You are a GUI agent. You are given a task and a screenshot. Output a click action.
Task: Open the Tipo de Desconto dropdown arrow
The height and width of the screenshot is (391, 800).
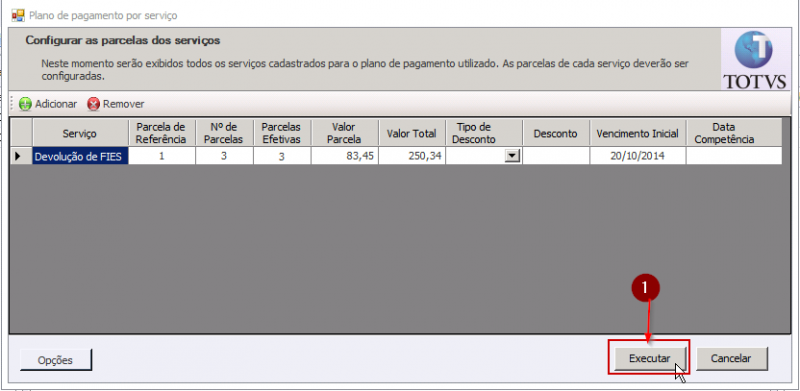(512, 157)
